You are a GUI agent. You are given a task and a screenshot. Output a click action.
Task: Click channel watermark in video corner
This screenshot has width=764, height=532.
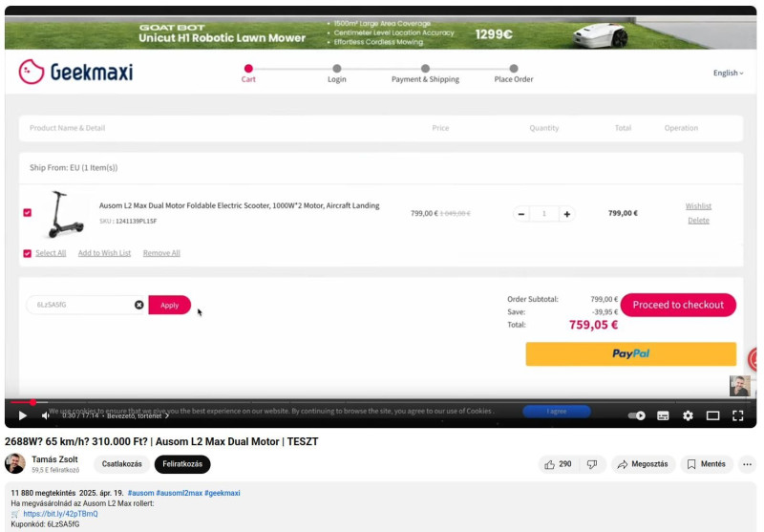739,386
